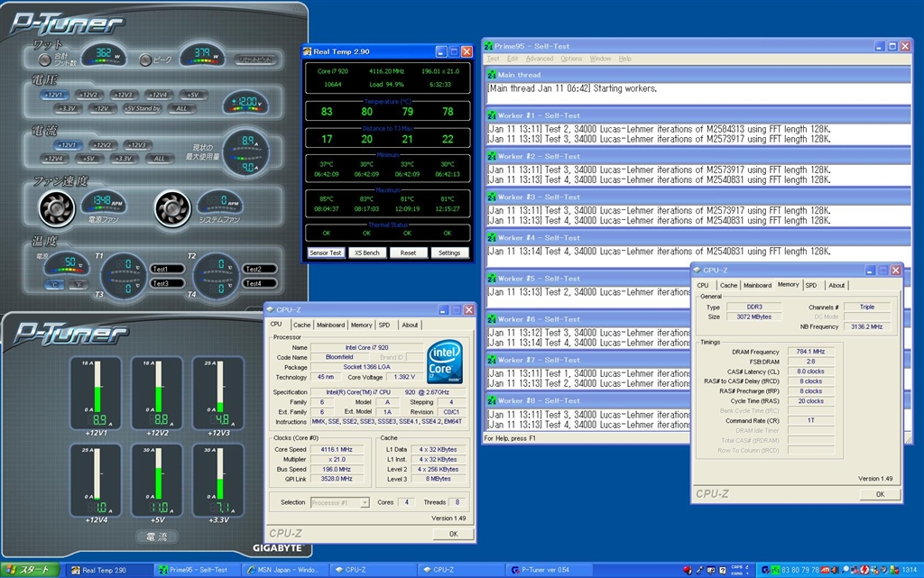This screenshot has width=924, height=578.
Task: Click MSN Japan taskbar item
Action: click(x=285, y=570)
